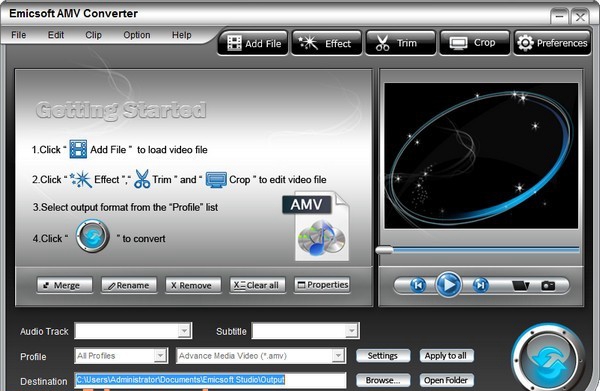Browse for a destination folder
The image size is (600, 391).
click(x=383, y=380)
